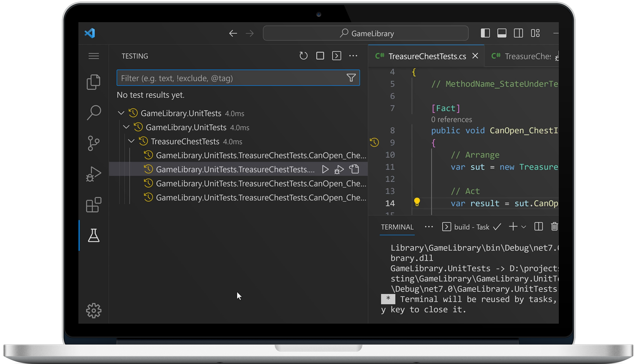Viewport: 636px width, 364px height.
Task: Open the Run and Debug view
Action: [93, 174]
